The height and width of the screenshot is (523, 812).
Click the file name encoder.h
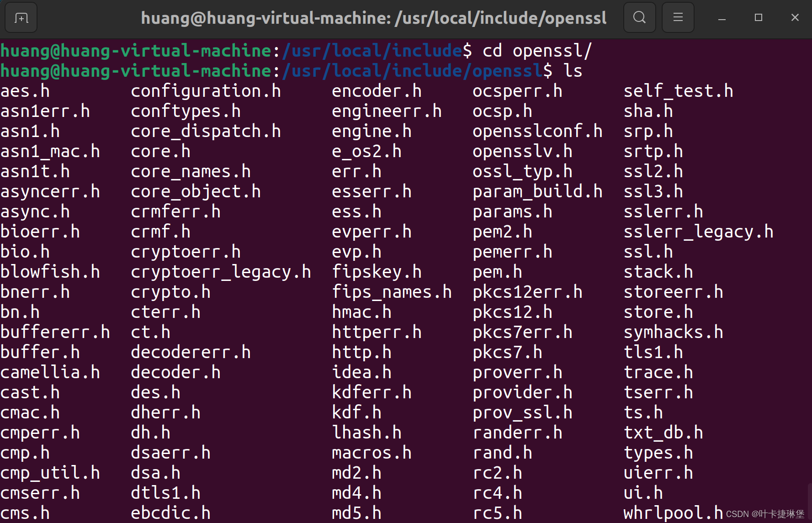pyautogui.click(x=377, y=91)
